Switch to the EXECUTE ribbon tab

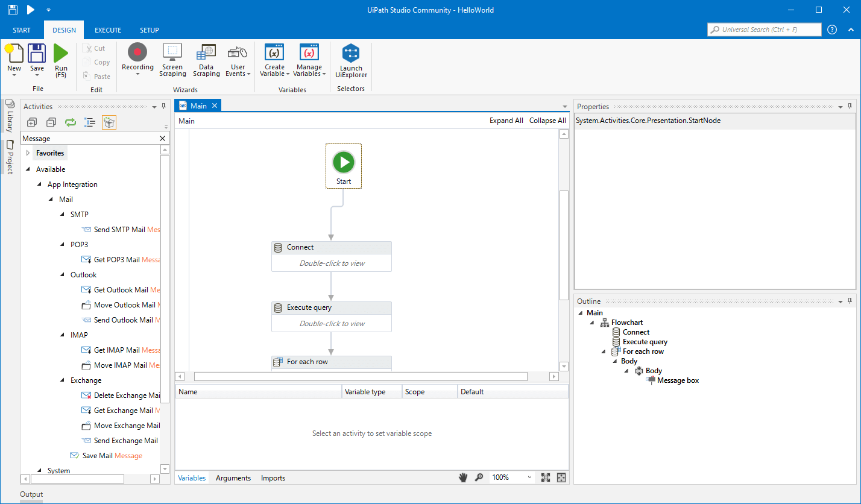point(108,30)
